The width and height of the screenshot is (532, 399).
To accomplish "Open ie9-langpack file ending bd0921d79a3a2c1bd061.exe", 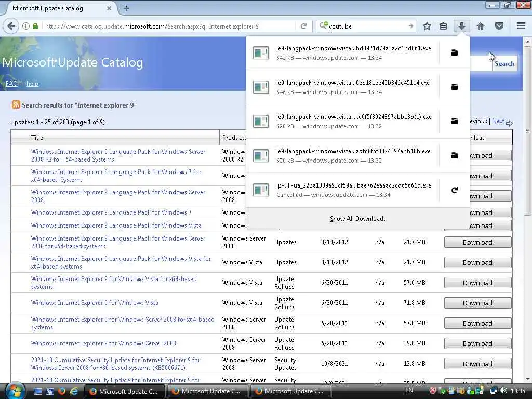I will point(343,53).
